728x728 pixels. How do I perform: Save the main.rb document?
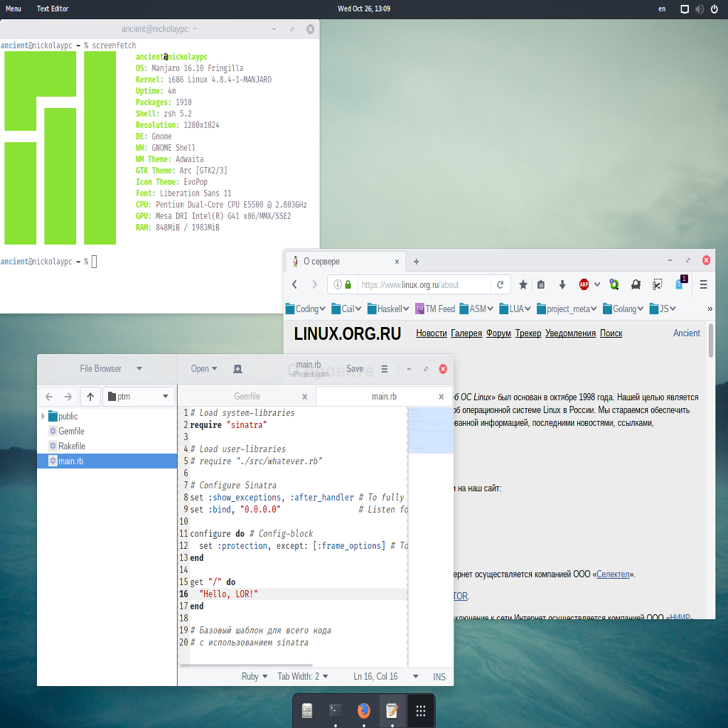click(355, 369)
